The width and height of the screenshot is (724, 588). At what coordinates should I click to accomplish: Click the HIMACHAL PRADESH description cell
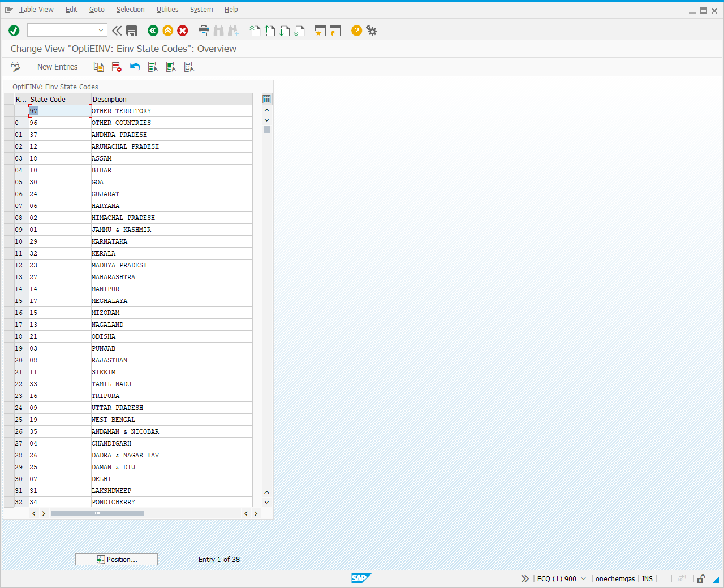point(172,218)
